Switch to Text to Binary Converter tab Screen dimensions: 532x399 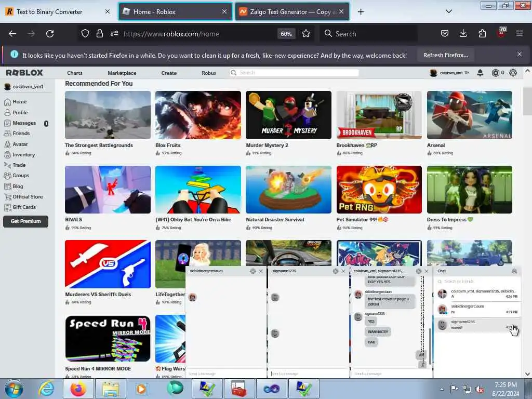(58, 12)
